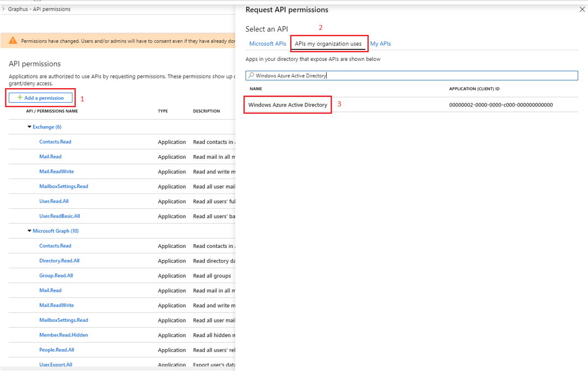Open Exchange Mail.Read permission
Screen dimensions: 588x373
[x=50, y=157]
